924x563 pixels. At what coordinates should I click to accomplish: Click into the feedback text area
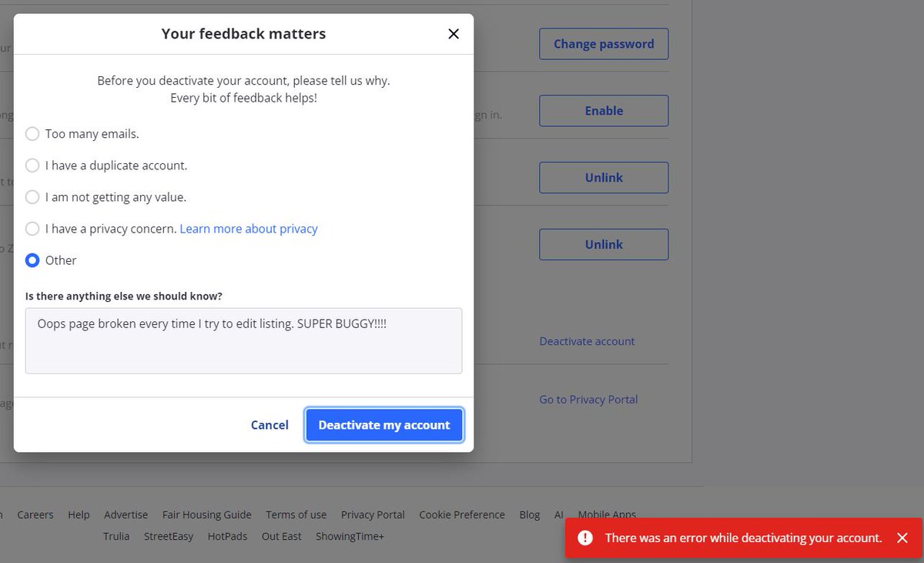243,341
